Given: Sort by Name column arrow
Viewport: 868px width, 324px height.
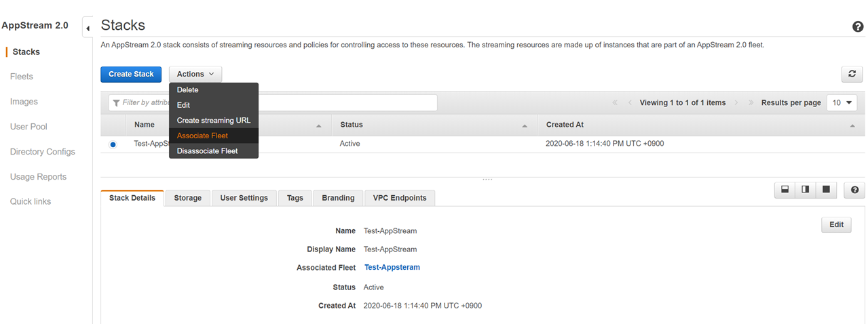Looking at the screenshot, I should (x=319, y=126).
